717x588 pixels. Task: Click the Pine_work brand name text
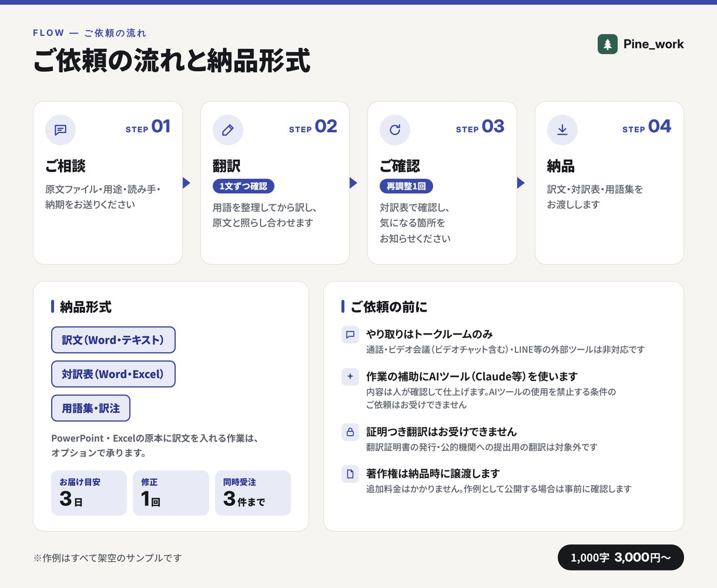pos(654,44)
